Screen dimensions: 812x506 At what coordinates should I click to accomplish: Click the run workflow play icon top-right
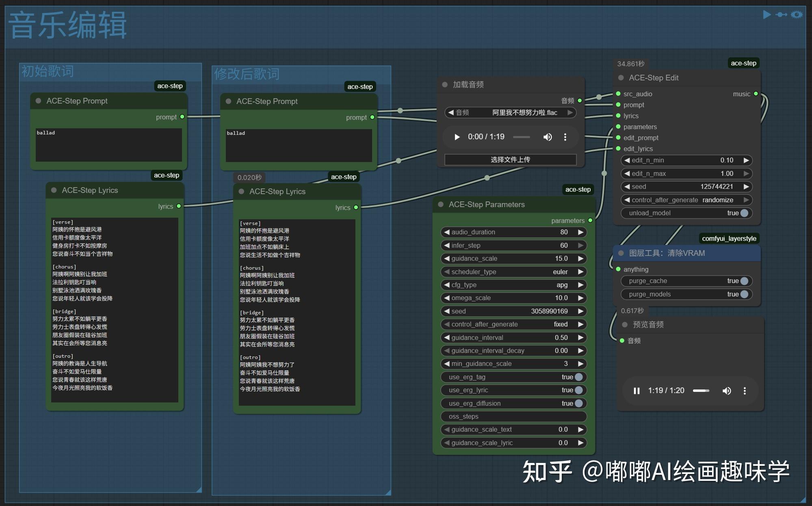767,15
